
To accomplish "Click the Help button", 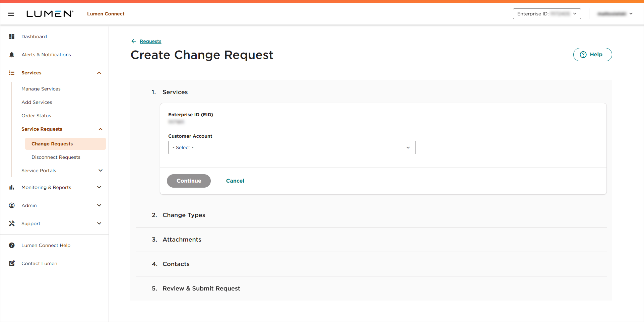I will pyautogui.click(x=592, y=55).
